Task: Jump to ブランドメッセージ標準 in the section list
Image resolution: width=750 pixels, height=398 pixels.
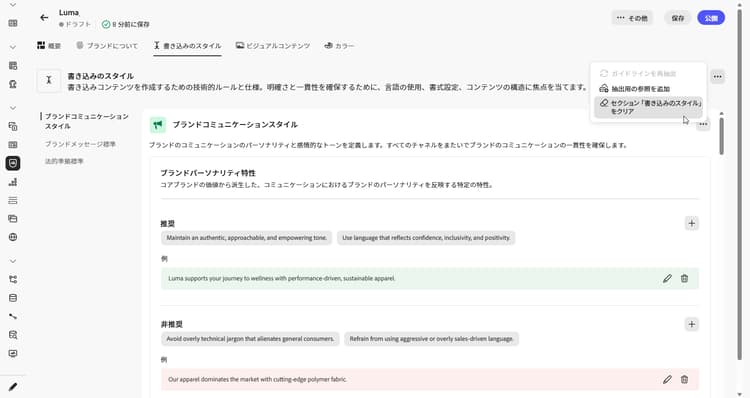Action: click(80, 144)
